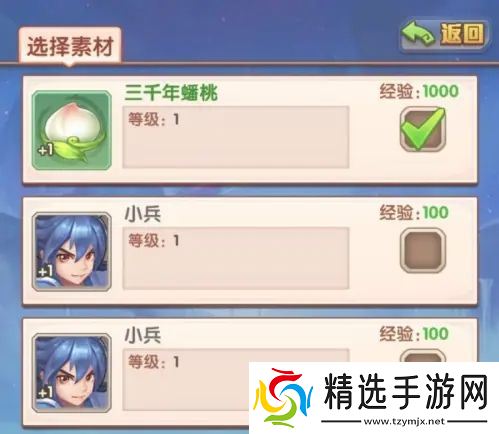This screenshot has height=434, width=499.
Task: Click the green curved return arrow
Action: [x=418, y=35]
